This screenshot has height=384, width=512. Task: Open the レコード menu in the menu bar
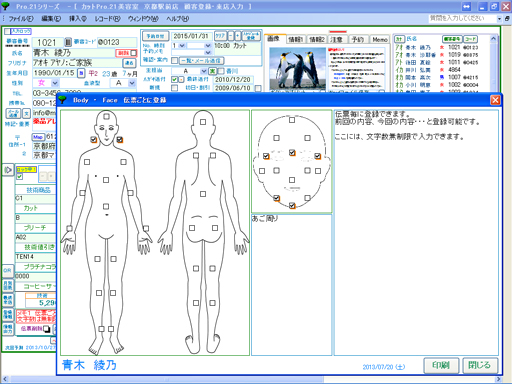point(107,19)
